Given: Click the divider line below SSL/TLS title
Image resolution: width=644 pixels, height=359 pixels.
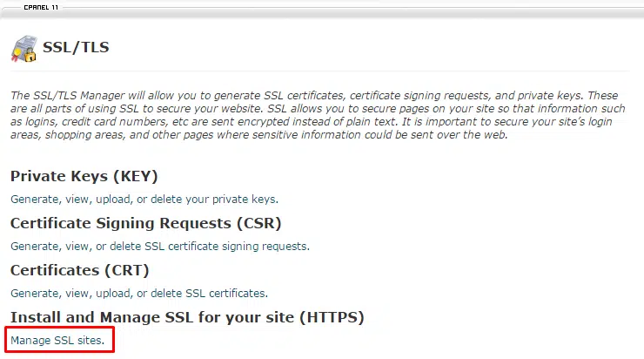Looking at the screenshot, I should [348, 71].
